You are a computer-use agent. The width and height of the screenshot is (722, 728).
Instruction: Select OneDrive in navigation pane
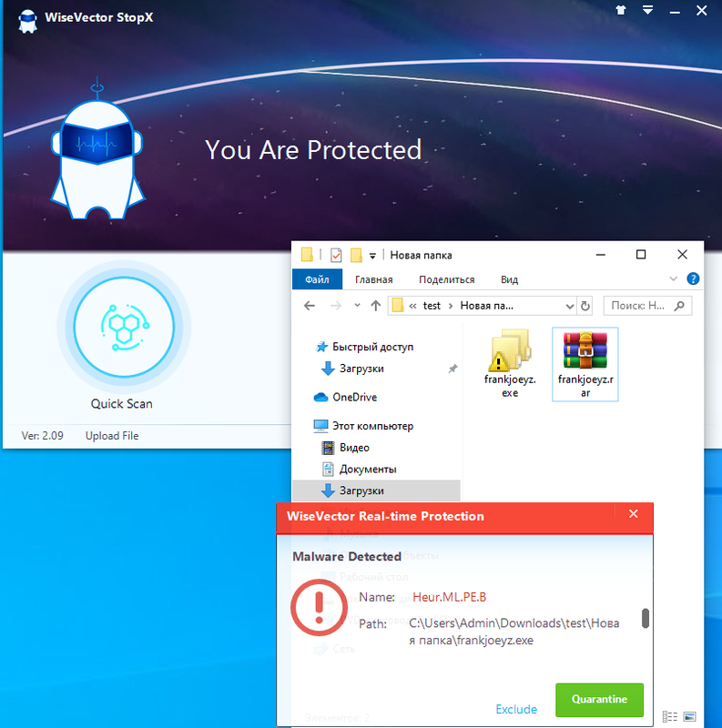coord(346,397)
